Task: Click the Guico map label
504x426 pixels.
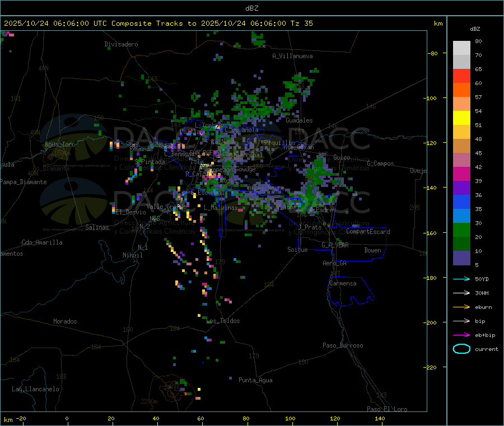Action: [342, 157]
